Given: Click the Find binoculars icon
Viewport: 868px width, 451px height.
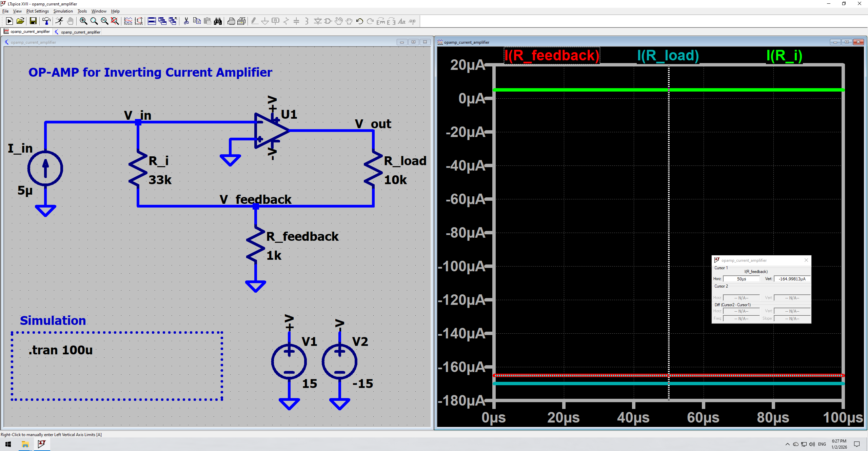Looking at the screenshot, I should pos(218,21).
